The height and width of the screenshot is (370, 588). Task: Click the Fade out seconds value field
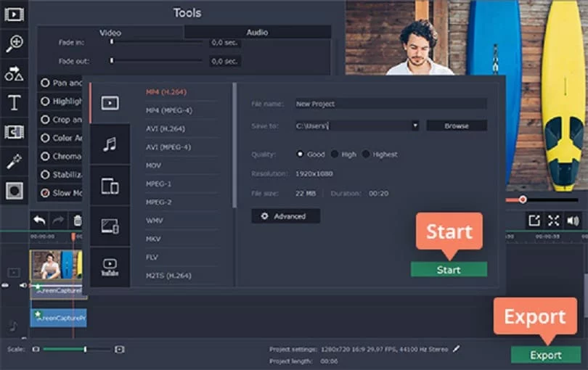224,61
